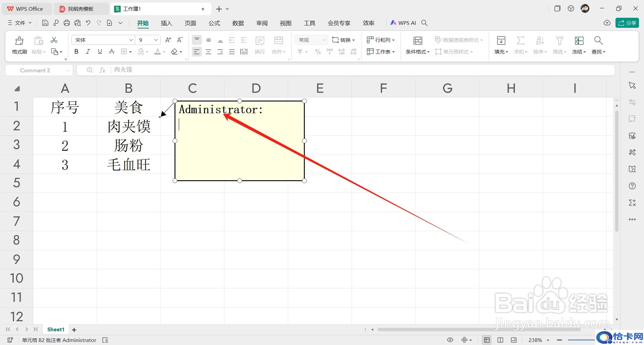This screenshot has width=644, height=345.
Task: Click the Print Preview icon
Action: (x=77, y=23)
